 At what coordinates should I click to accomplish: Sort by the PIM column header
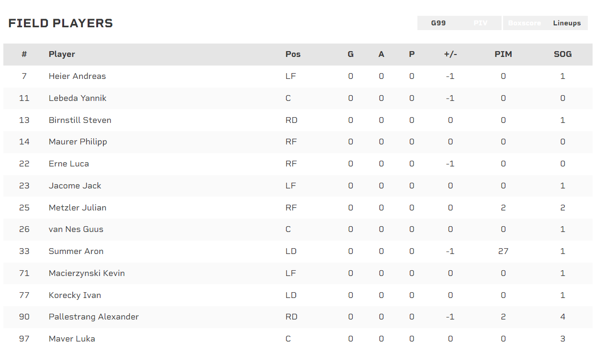click(x=503, y=54)
